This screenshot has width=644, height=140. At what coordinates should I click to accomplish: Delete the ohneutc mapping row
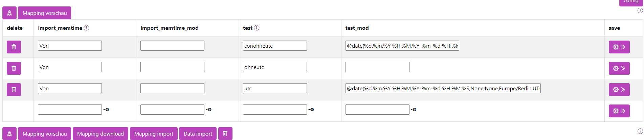[14, 68]
